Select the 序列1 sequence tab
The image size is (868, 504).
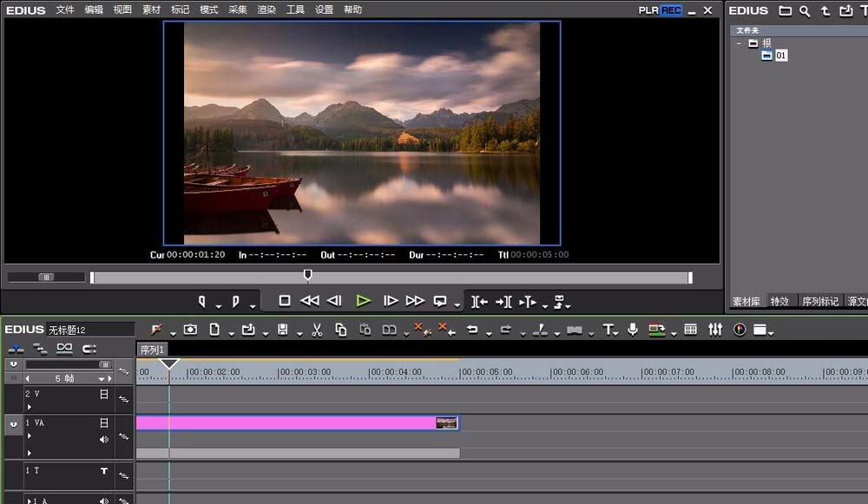tap(152, 350)
